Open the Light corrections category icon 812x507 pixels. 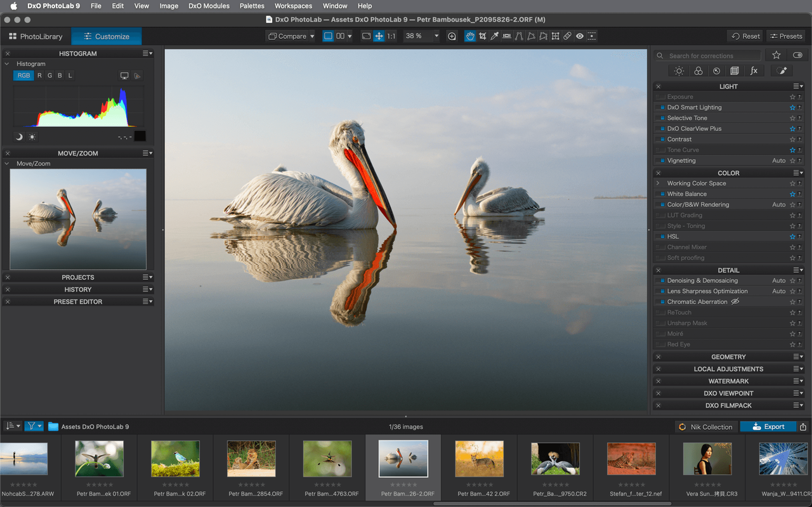(678, 70)
